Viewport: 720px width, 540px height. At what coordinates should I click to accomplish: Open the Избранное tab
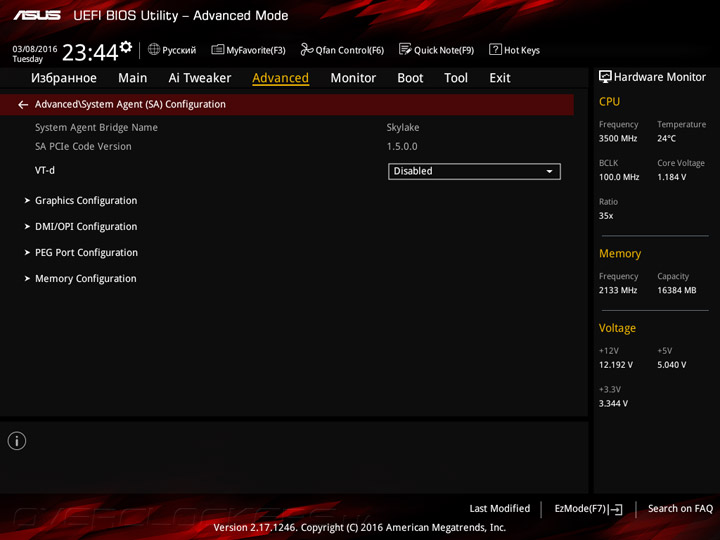tap(64, 78)
